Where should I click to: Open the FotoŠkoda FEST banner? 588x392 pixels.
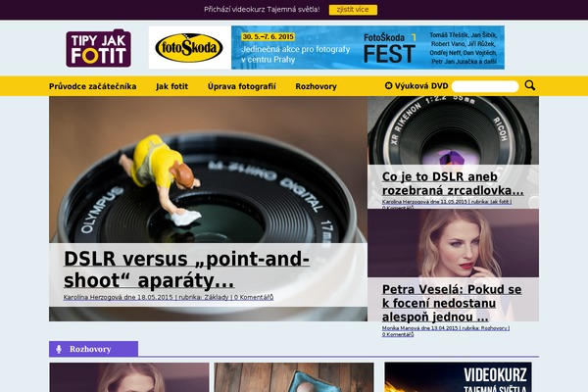[367, 48]
